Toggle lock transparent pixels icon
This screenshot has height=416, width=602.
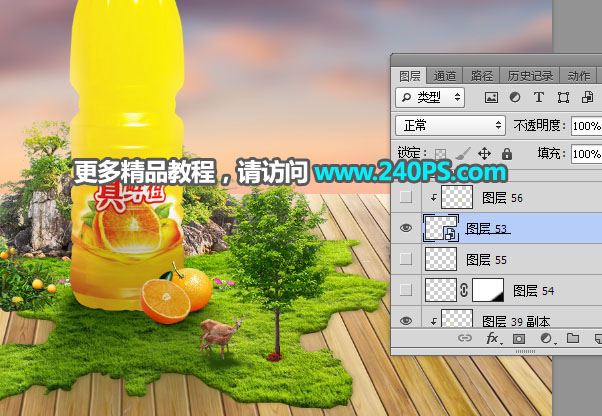[440, 154]
